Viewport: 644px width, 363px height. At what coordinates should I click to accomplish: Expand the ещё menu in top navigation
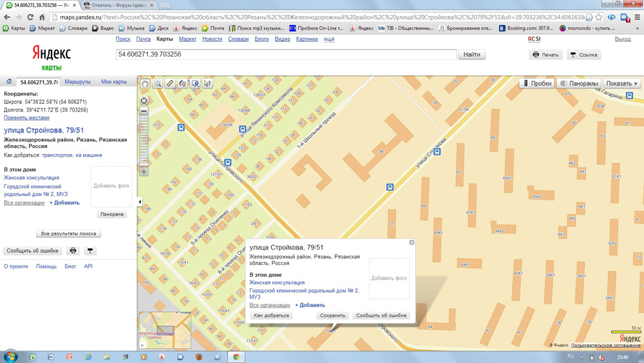(x=329, y=39)
